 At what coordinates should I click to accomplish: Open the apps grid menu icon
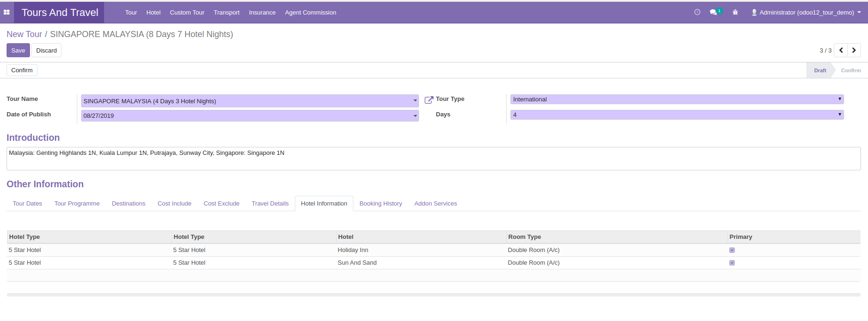click(x=7, y=13)
